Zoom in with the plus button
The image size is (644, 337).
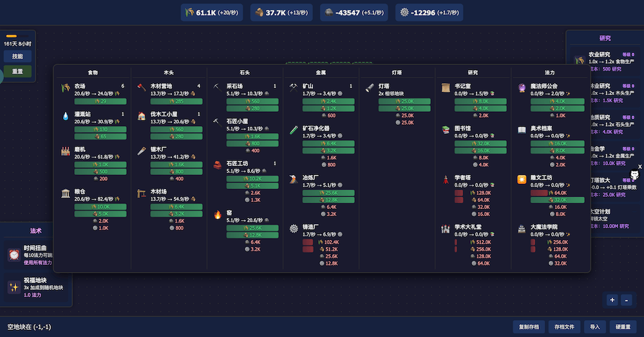[x=612, y=300]
